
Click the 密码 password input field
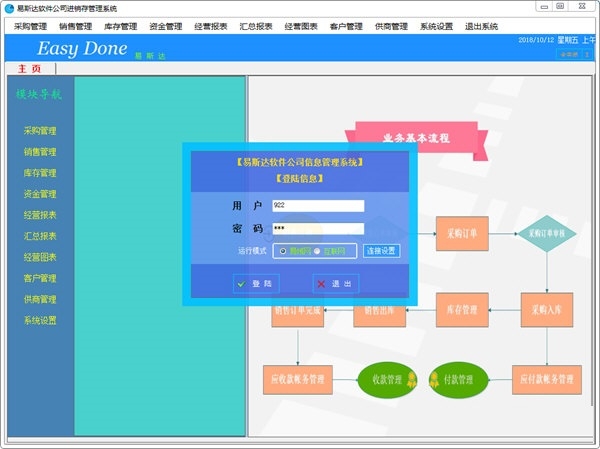[318, 229]
